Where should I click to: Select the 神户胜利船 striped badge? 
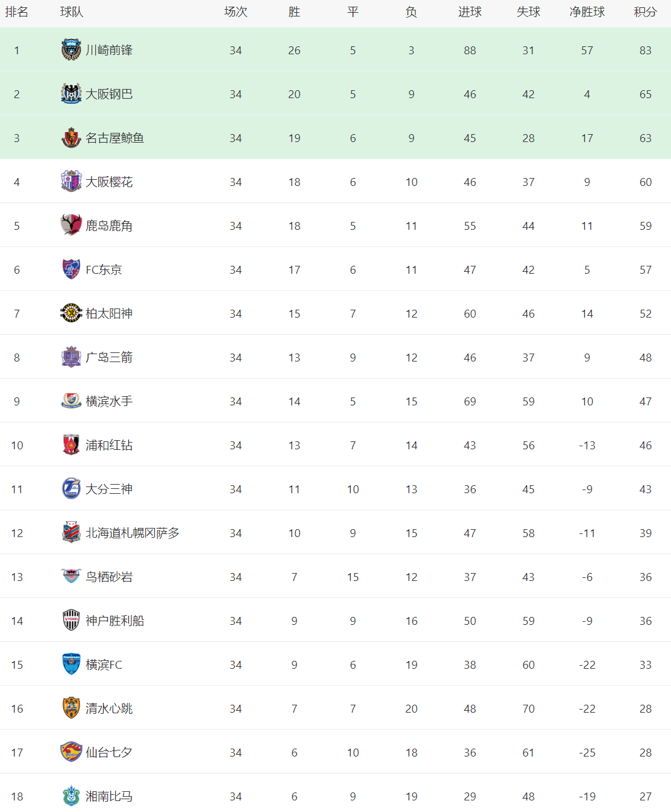(x=71, y=621)
